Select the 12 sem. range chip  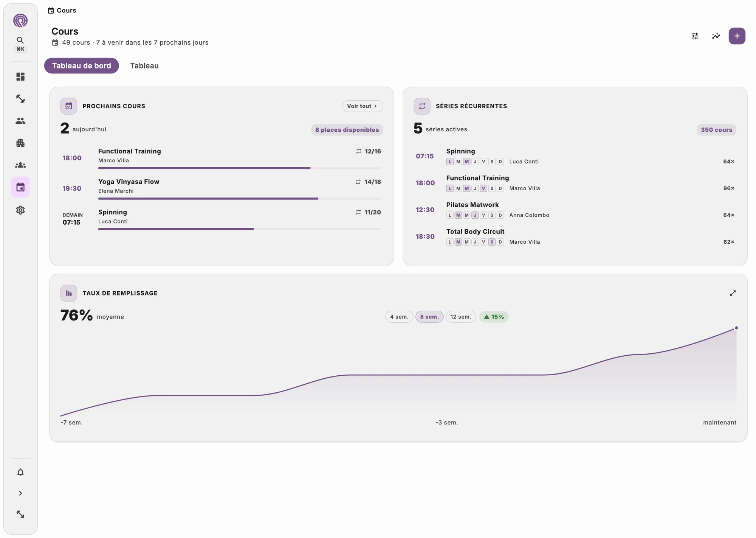tap(461, 317)
